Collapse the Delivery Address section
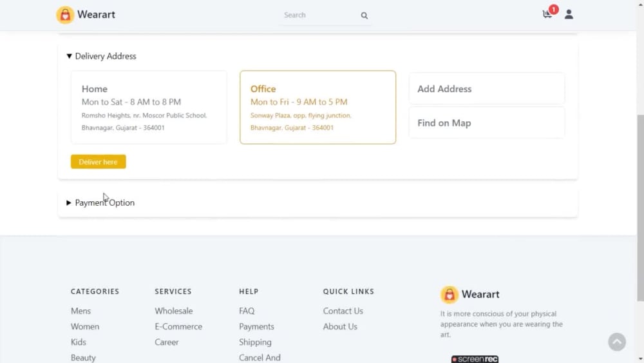644x363 pixels. [x=102, y=56]
